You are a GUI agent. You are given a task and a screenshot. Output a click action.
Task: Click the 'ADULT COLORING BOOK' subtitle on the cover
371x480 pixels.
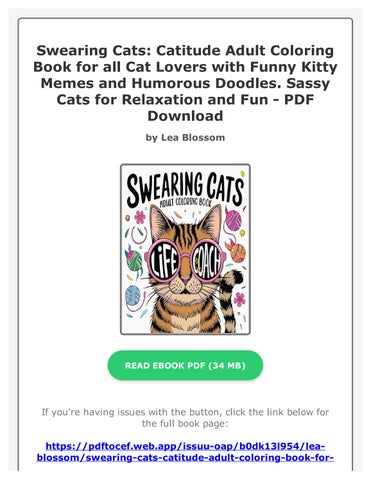tap(186, 203)
